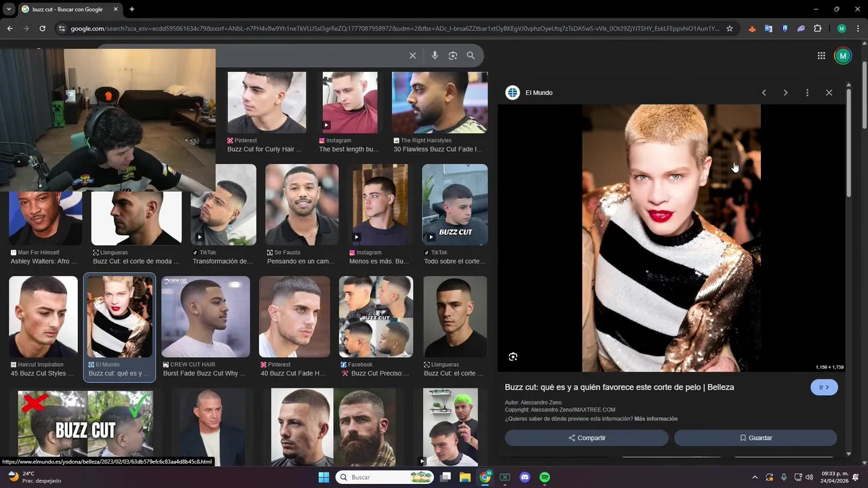The width and height of the screenshot is (868, 488).
Task: Click the 'Ir' button to visit page
Action: (x=824, y=387)
